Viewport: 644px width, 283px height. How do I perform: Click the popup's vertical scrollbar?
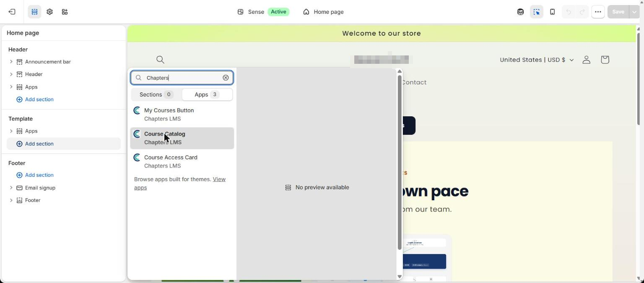pyautogui.click(x=399, y=163)
